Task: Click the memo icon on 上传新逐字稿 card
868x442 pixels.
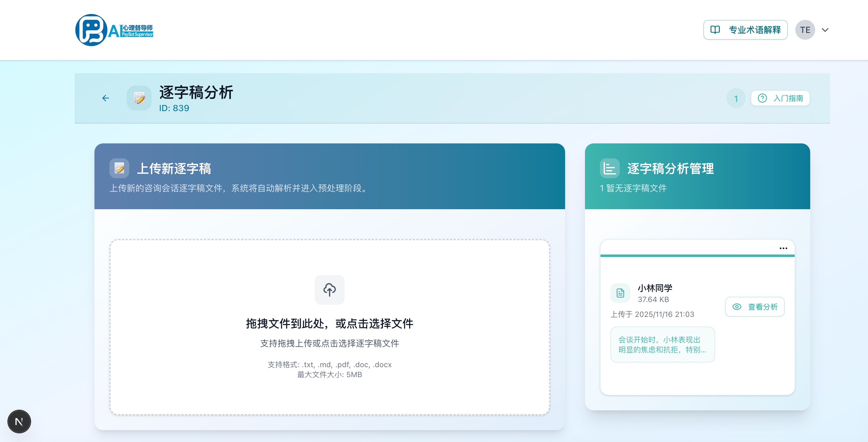Action: click(x=119, y=168)
